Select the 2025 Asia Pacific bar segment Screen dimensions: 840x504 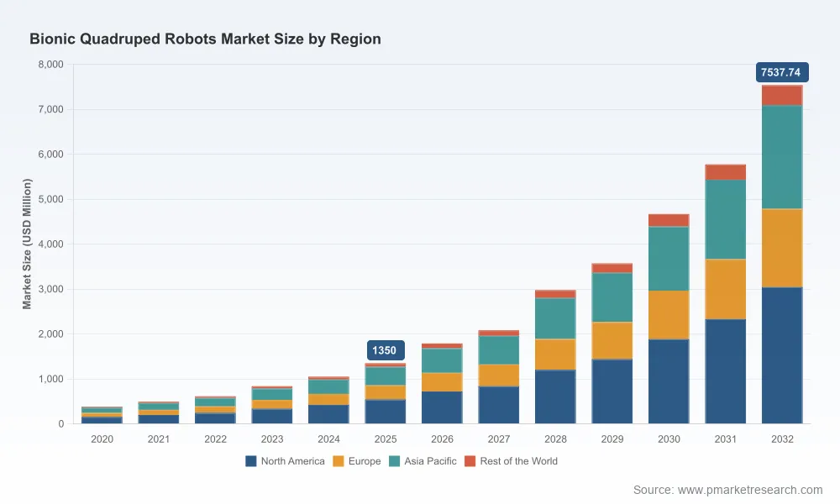click(386, 376)
